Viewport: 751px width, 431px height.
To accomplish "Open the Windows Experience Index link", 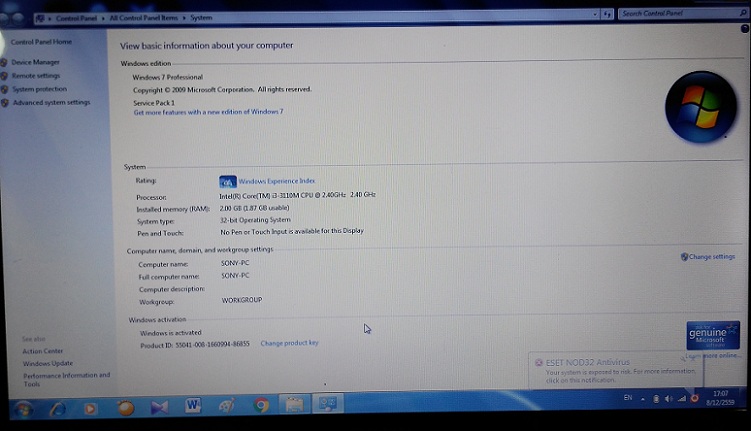I will click(277, 181).
